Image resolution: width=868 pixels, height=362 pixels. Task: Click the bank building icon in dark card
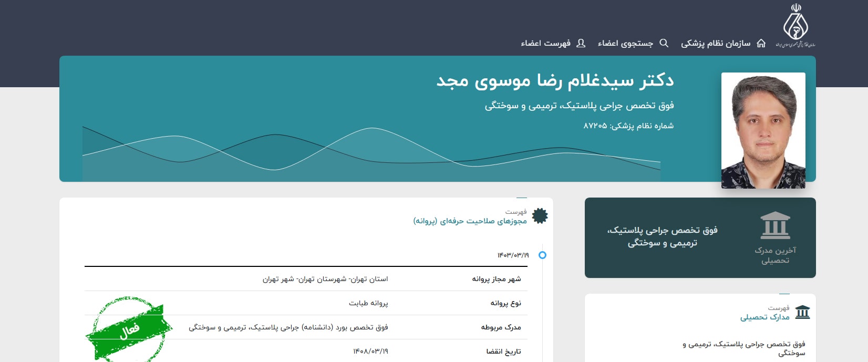pos(775,225)
